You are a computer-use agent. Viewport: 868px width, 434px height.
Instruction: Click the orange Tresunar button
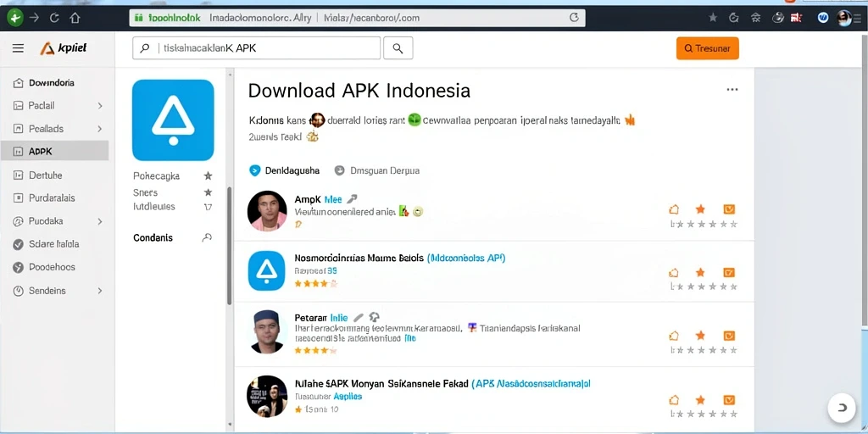click(708, 48)
